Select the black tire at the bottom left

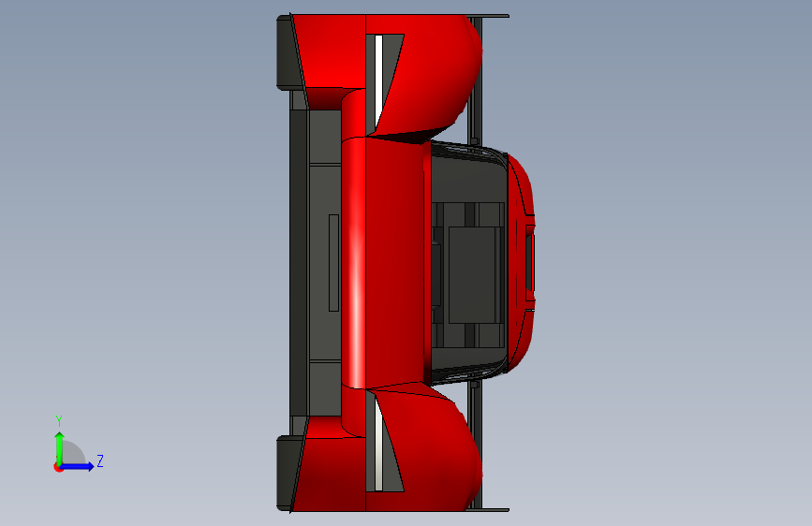pyautogui.click(x=288, y=472)
